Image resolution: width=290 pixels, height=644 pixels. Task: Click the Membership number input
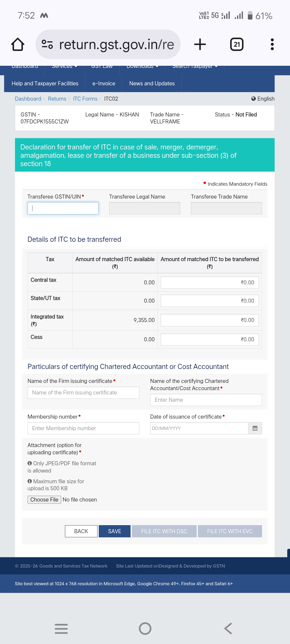tap(83, 428)
